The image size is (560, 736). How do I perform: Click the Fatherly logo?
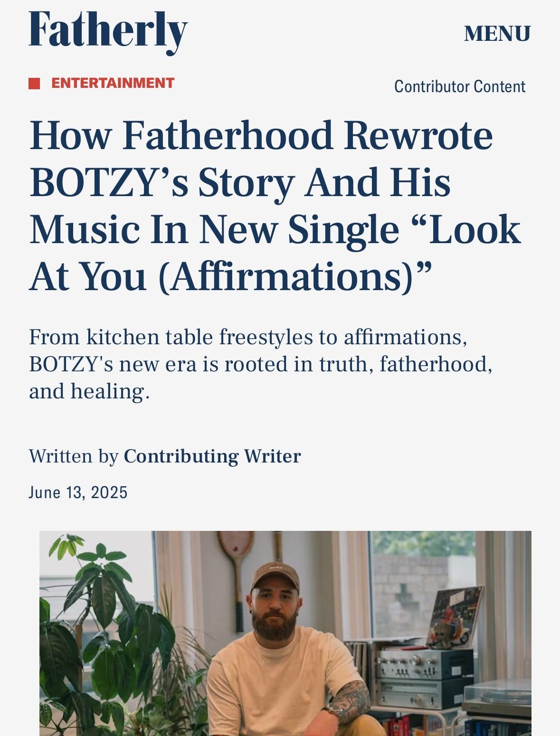(x=108, y=32)
